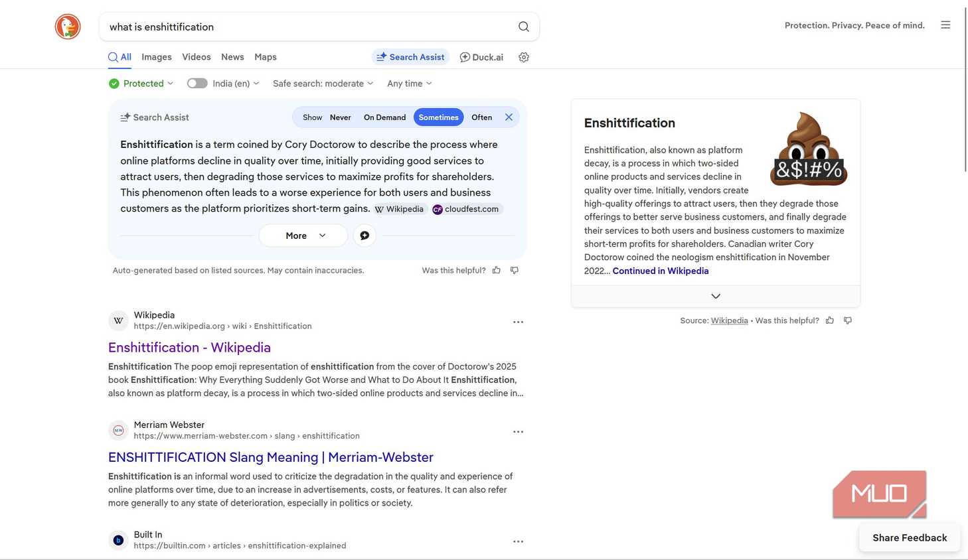Click the Built In favicon
This screenshot has height=560, width=968.
coord(118,540)
